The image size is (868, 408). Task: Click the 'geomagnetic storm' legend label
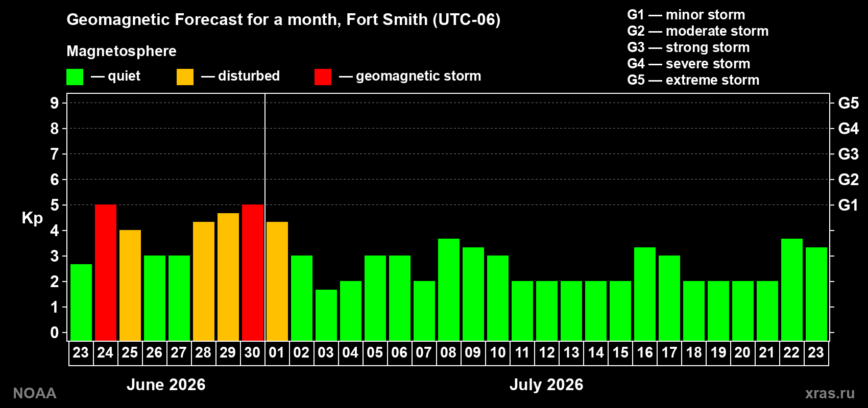419,76
